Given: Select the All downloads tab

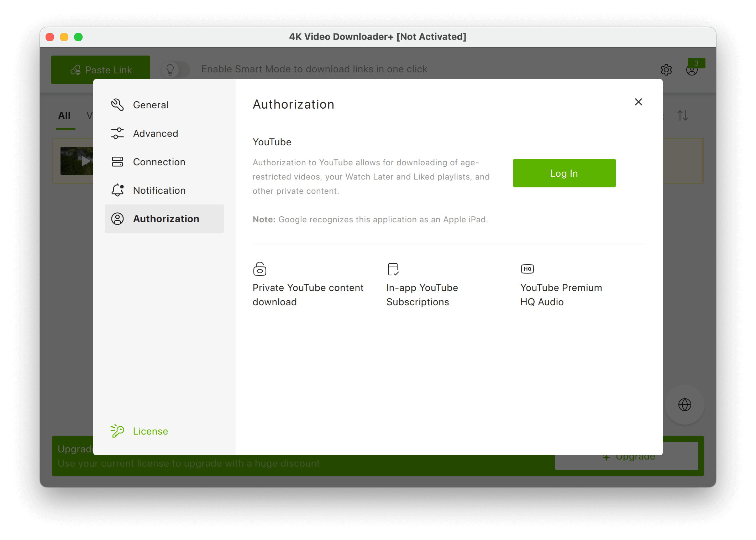Looking at the screenshot, I should 64,115.
